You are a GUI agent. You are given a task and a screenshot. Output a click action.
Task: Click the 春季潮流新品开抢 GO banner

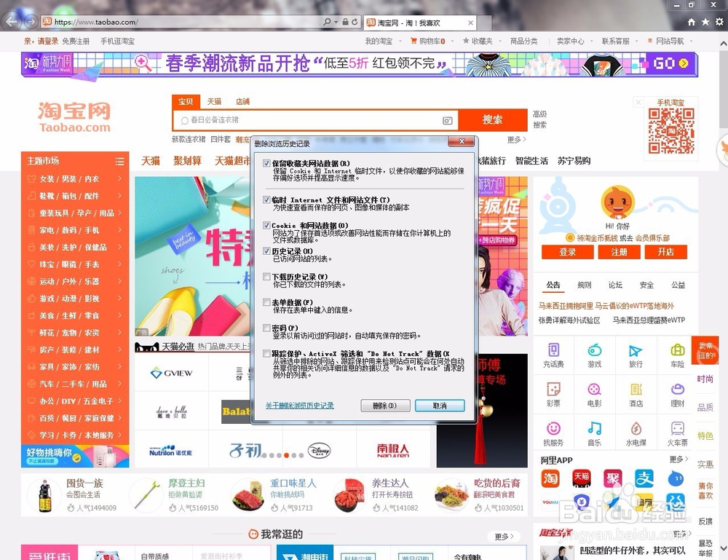360,64
